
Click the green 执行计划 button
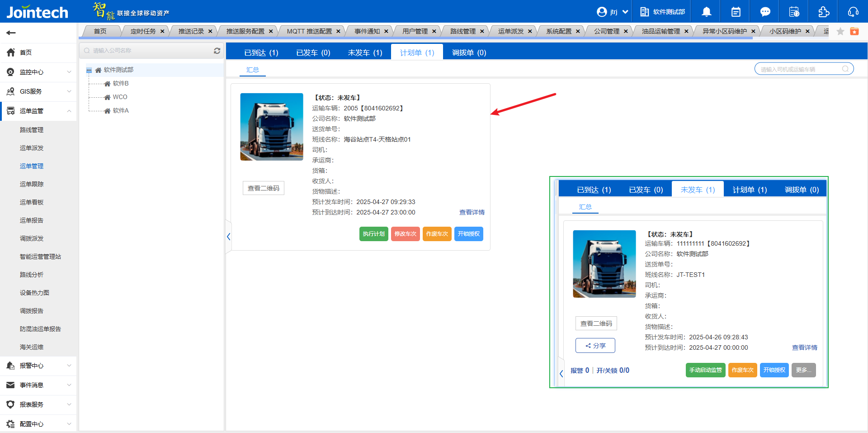373,234
